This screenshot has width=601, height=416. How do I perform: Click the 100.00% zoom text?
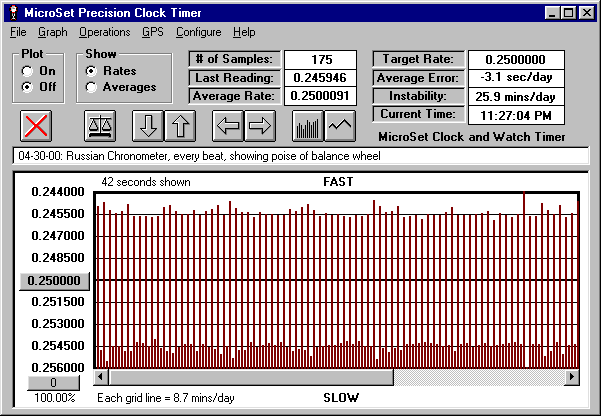click(x=55, y=398)
